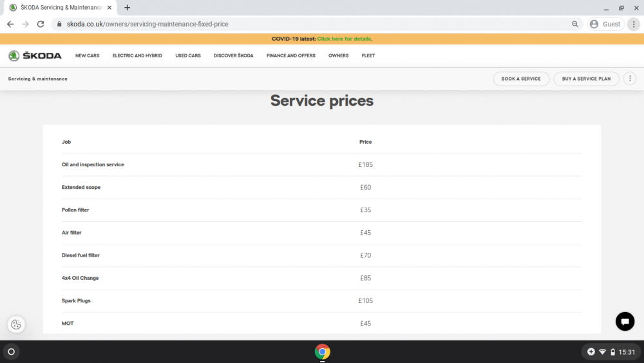Viewport: 644px width, 363px height.
Task: Open the Electric and Hybrid menu
Action: [x=137, y=55]
